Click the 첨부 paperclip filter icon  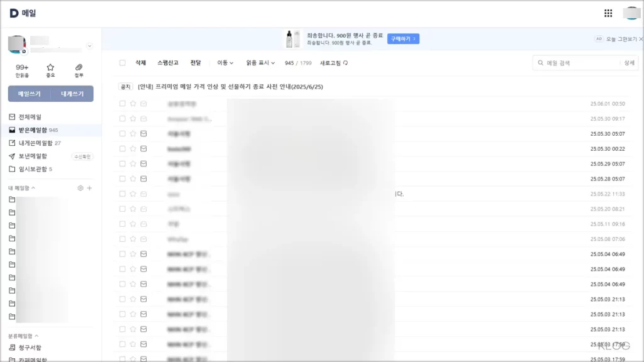(79, 68)
